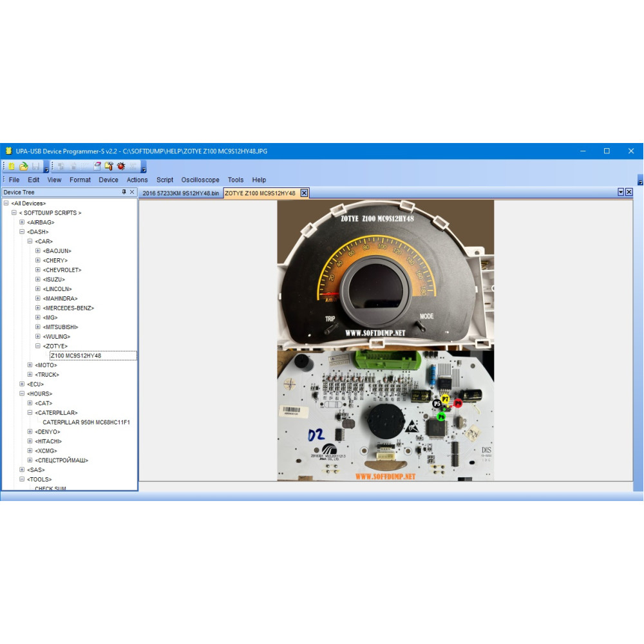Image resolution: width=644 pixels, height=644 pixels.
Task: Click the eraser erase-device toolbar icon
Action: (97, 166)
